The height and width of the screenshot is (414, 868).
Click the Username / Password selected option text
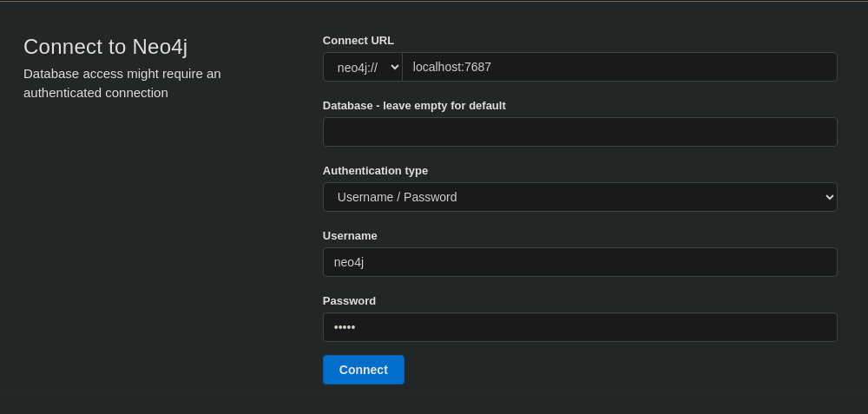click(397, 197)
